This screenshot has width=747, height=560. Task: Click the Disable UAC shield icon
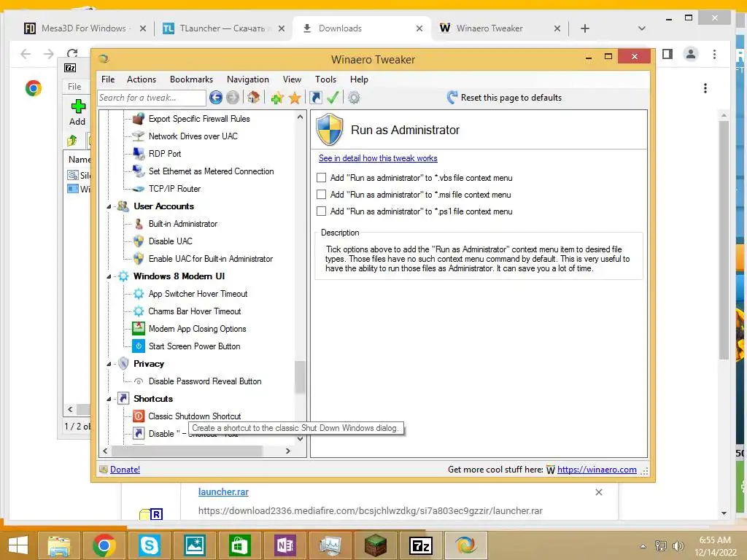pos(138,241)
